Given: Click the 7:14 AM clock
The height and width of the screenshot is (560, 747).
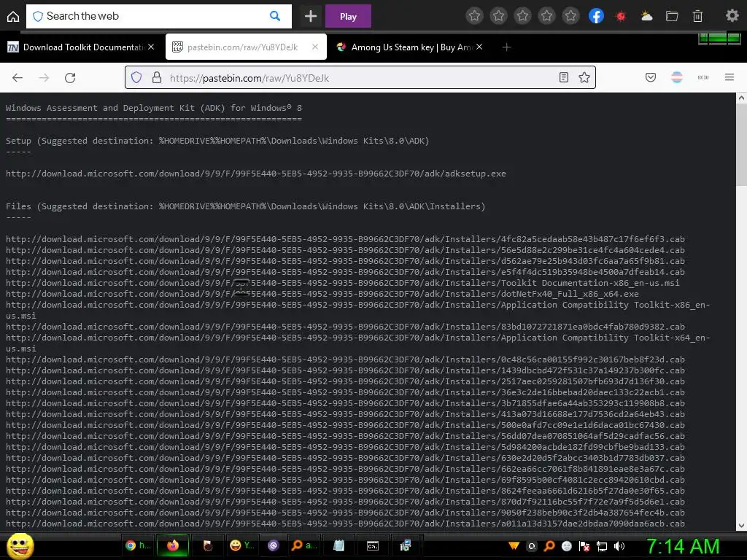Looking at the screenshot, I should coord(682,546).
